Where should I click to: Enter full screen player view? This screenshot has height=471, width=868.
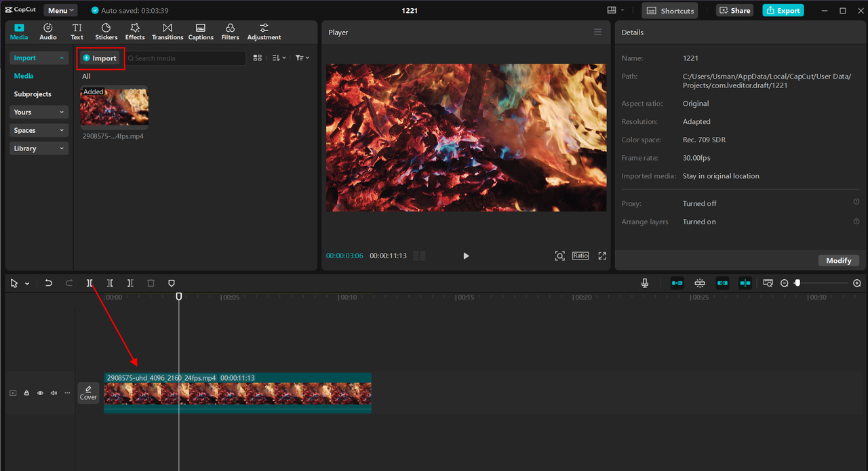click(602, 255)
